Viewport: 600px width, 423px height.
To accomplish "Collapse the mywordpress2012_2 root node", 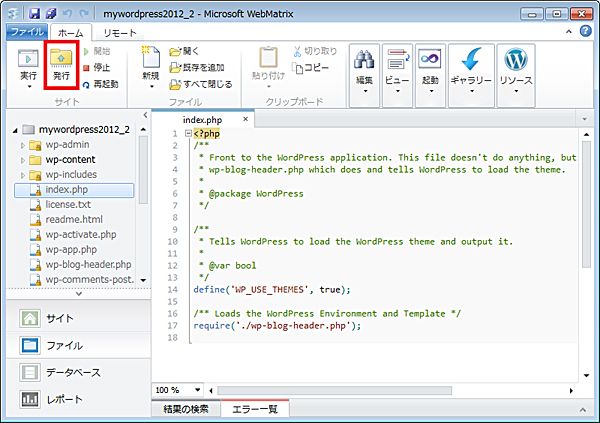I will (x=15, y=131).
